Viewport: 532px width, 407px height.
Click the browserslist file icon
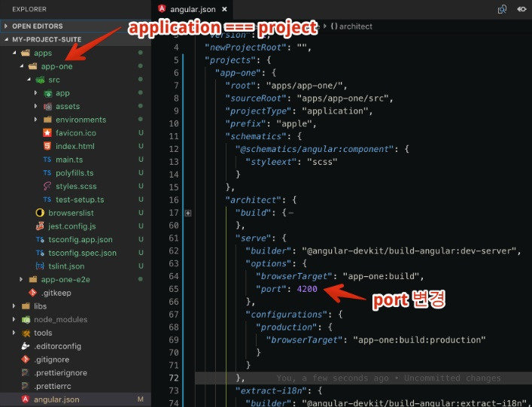coord(40,213)
